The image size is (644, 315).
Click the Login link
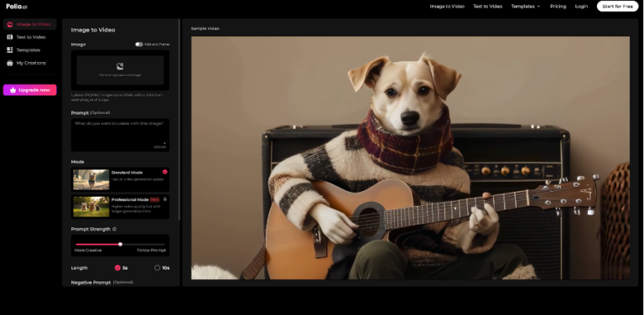click(581, 7)
